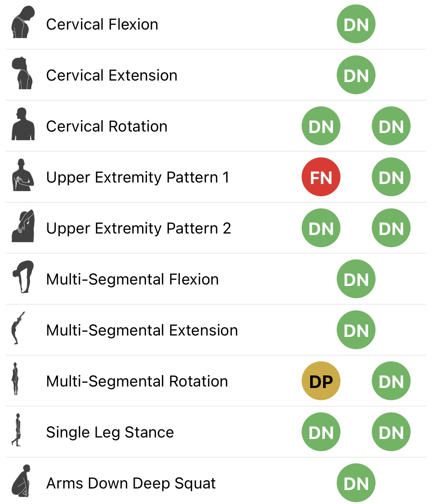Change the right DN badge for Single Leg Stance

pos(391,432)
